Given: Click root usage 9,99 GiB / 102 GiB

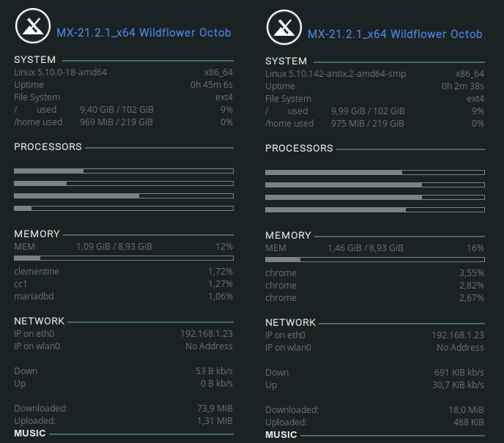Looking at the screenshot, I should (368, 111).
